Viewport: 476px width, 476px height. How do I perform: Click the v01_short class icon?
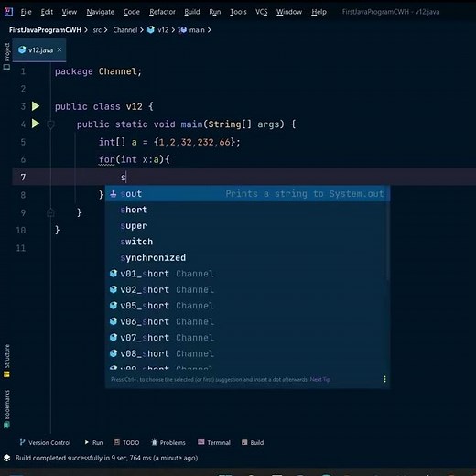[x=114, y=274]
